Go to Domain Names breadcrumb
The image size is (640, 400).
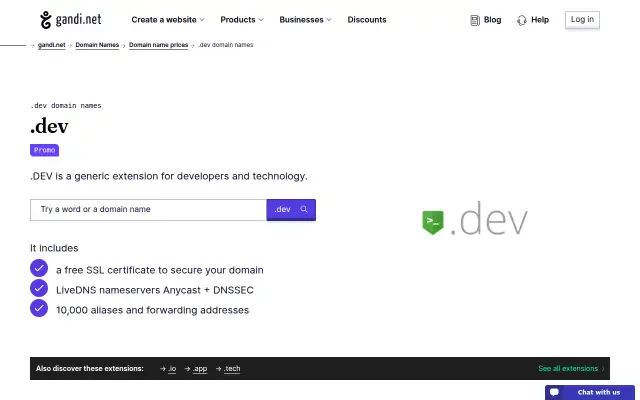click(97, 45)
